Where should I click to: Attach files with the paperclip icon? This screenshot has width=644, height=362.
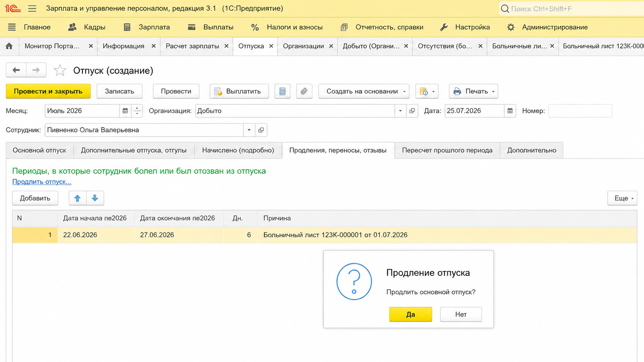click(304, 92)
